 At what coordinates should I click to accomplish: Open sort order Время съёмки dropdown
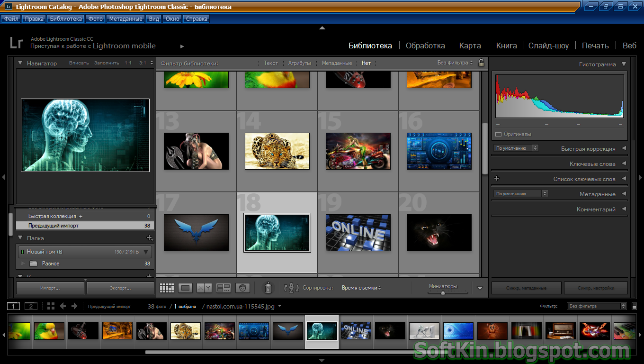click(x=361, y=288)
